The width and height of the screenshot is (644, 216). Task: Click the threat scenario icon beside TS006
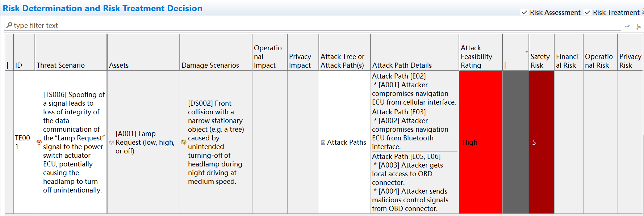tap(39, 142)
